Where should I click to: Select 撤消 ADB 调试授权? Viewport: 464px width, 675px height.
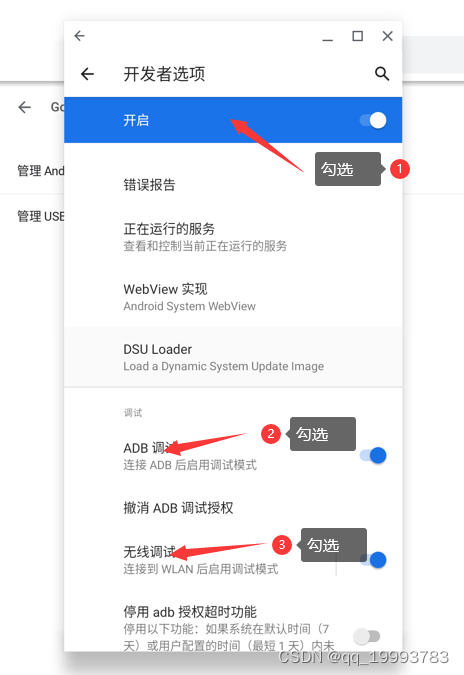(233, 508)
